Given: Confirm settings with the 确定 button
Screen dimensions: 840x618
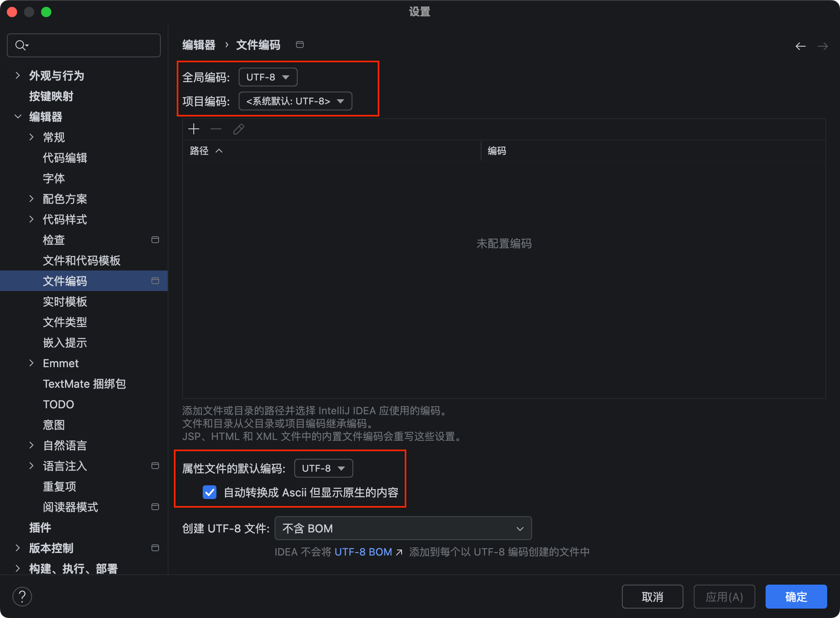Looking at the screenshot, I should 796,596.
